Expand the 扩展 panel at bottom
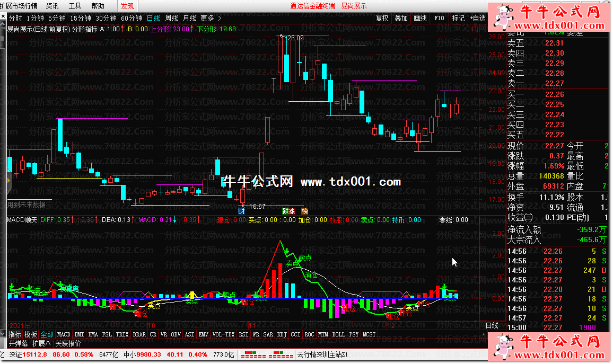This screenshot has width=613, height=364. coord(41,343)
